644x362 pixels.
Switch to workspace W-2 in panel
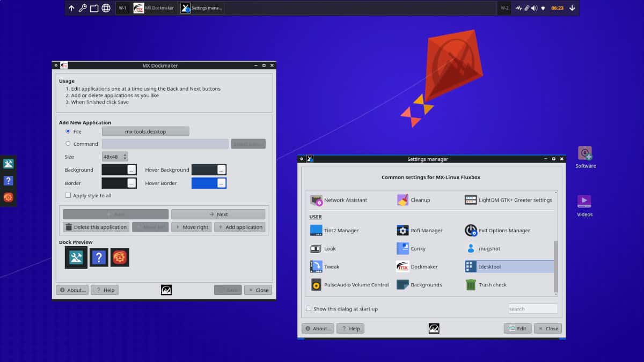(504, 8)
